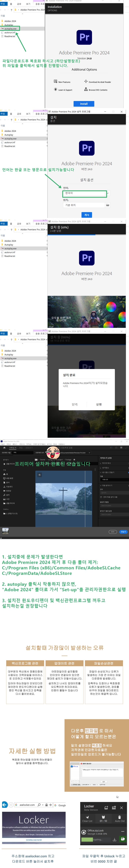This screenshot has height=868, width=129.
Task: Collapse the 자동 받아쓰기 section
Action: click(101, 485)
